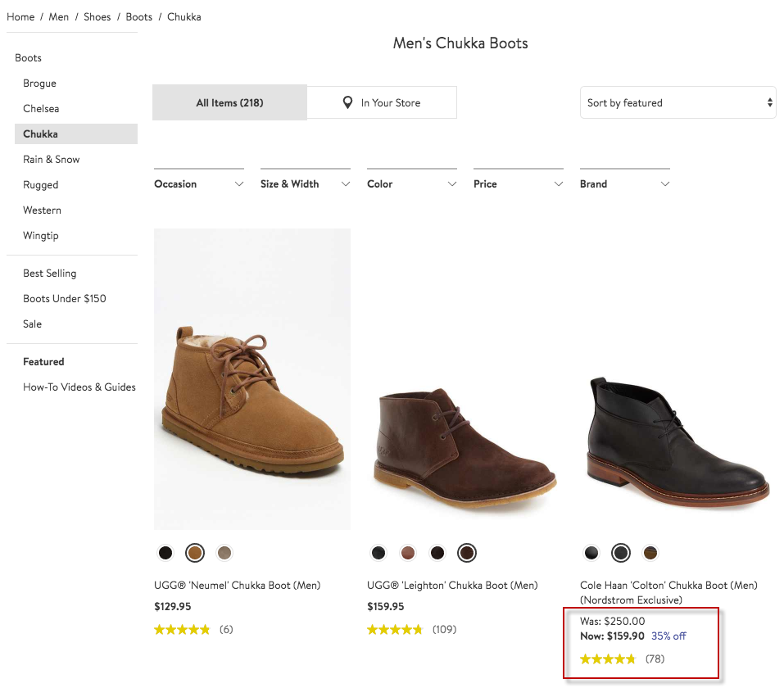784x688 pixels.
Task: Choose the selected ringed swatch for UGG Leighton
Action: point(467,553)
